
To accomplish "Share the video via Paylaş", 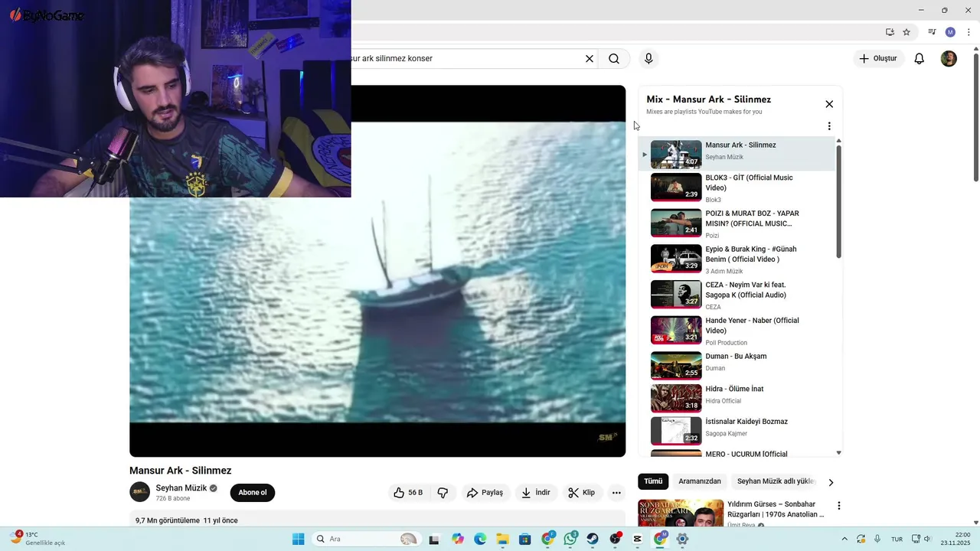I will 485,493.
